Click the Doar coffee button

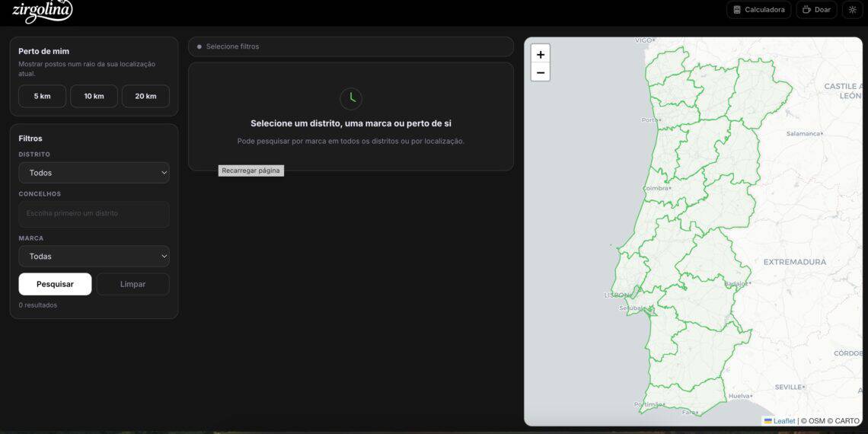(x=816, y=10)
